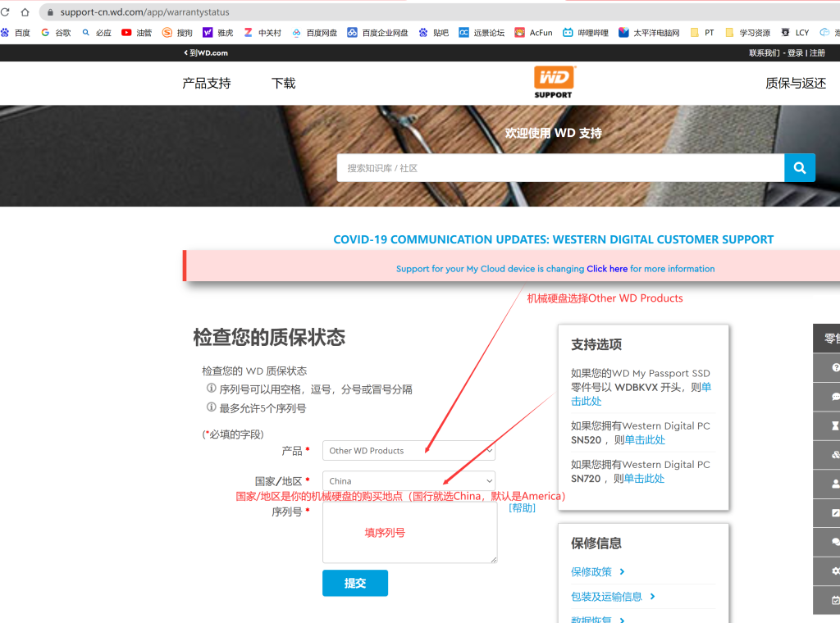Click the gear icon in right sidebar
The height and width of the screenshot is (623, 840).
[x=835, y=571]
